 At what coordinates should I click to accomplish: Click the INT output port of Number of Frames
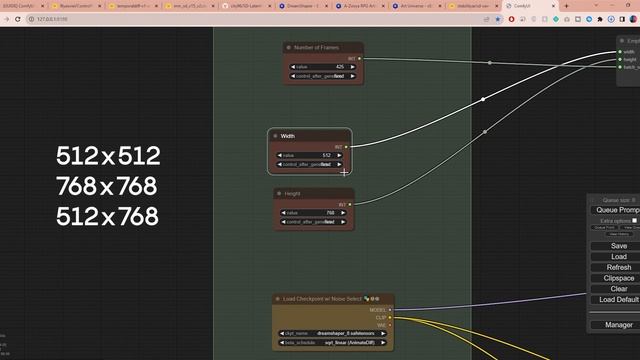[359, 59]
